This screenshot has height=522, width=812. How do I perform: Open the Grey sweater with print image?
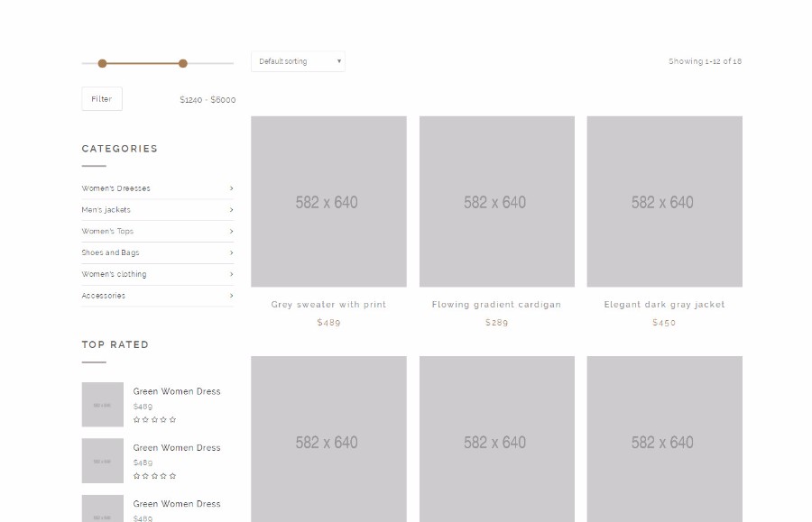(328, 201)
